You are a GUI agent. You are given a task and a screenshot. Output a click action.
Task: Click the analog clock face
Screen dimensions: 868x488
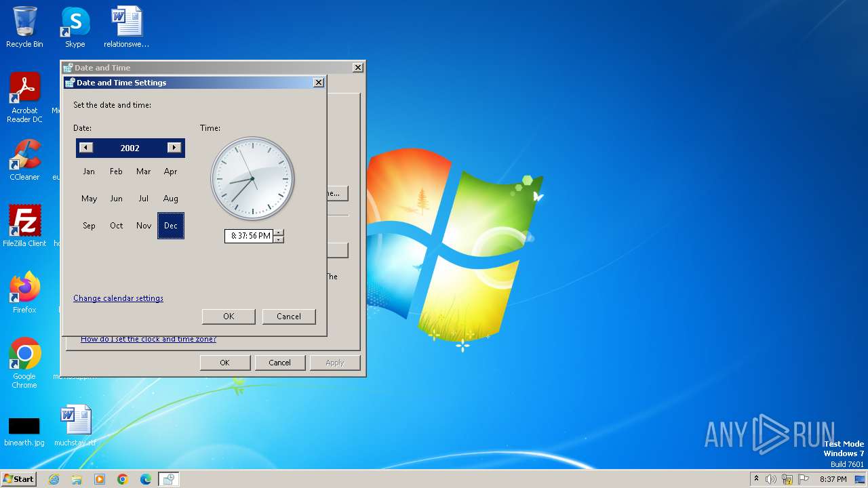pos(253,179)
